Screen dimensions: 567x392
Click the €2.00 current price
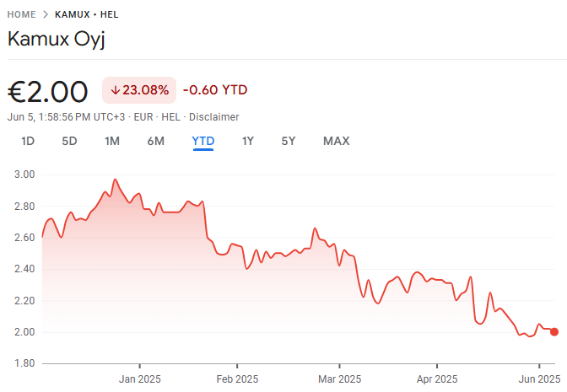pyautogui.click(x=48, y=91)
